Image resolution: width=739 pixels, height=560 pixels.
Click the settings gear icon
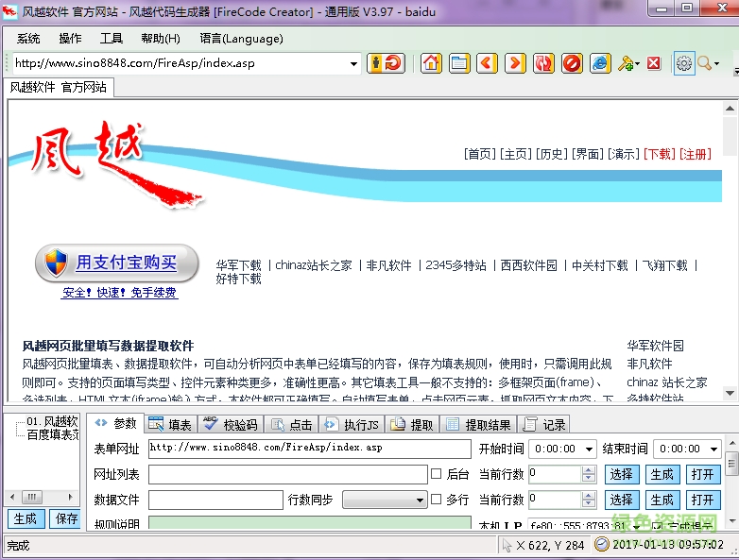point(683,63)
